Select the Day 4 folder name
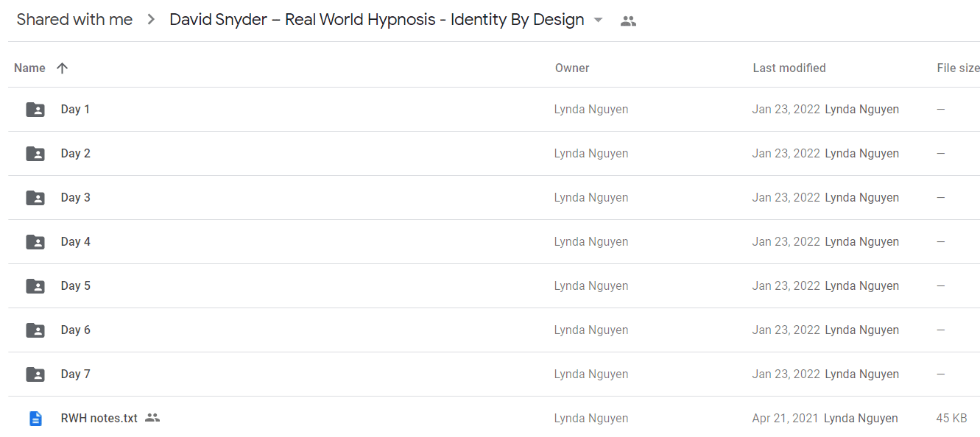The image size is (980, 437). coord(76,241)
